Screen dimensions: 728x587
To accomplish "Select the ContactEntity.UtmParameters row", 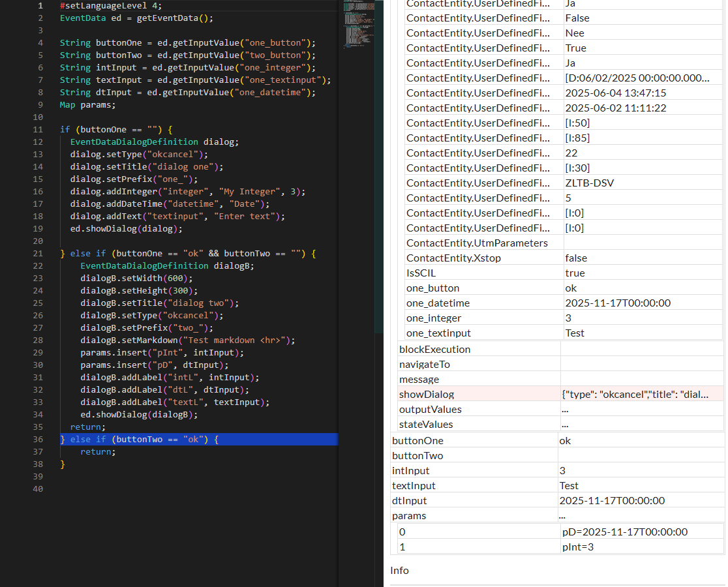I will (x=477, y=243).
